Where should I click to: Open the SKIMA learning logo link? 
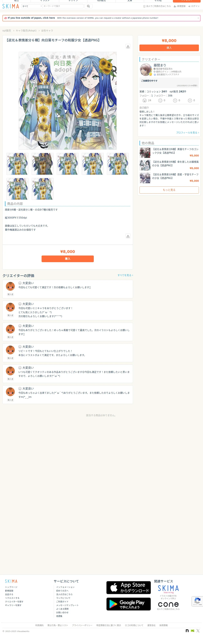(x=168, y=590)
